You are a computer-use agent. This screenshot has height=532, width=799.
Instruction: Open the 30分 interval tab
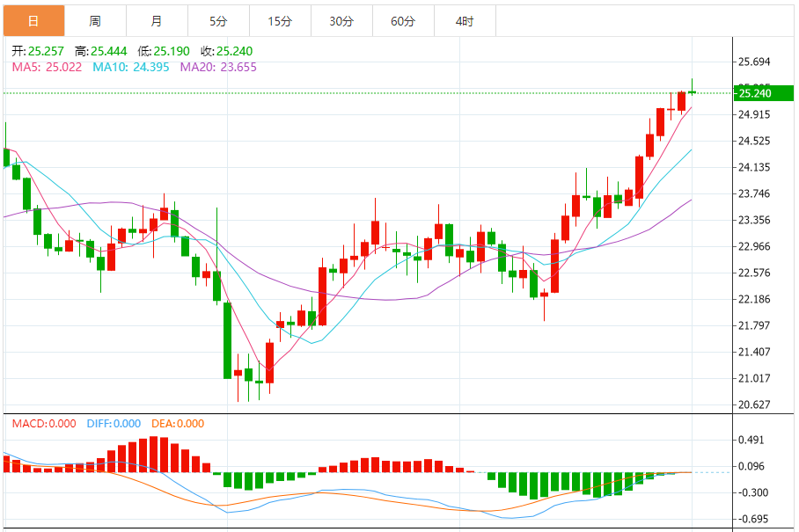[x=342, y=21]
